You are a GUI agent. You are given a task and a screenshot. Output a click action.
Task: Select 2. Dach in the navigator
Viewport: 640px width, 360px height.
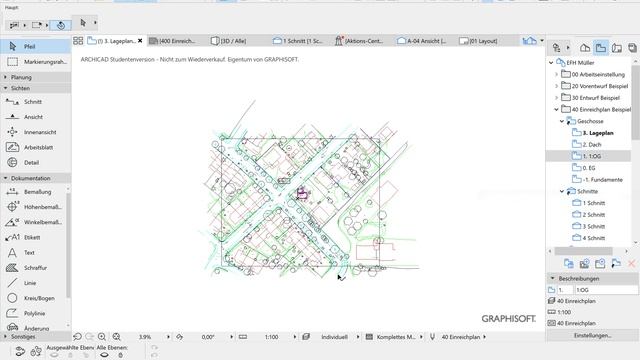click(592, 144)
